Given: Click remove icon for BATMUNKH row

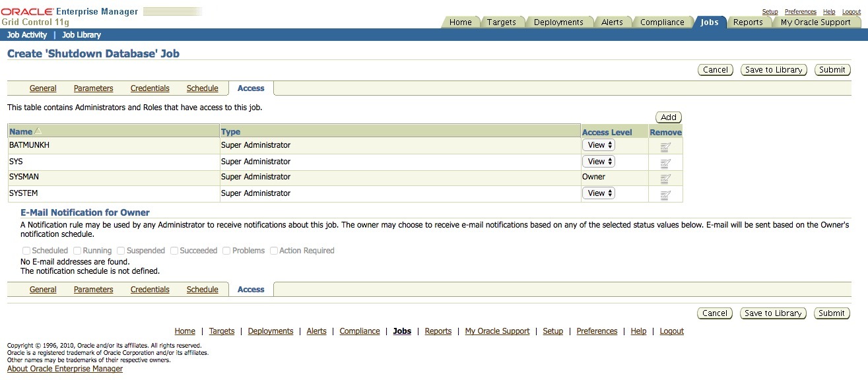Looking at the screenshot, I should click(665, 147).
